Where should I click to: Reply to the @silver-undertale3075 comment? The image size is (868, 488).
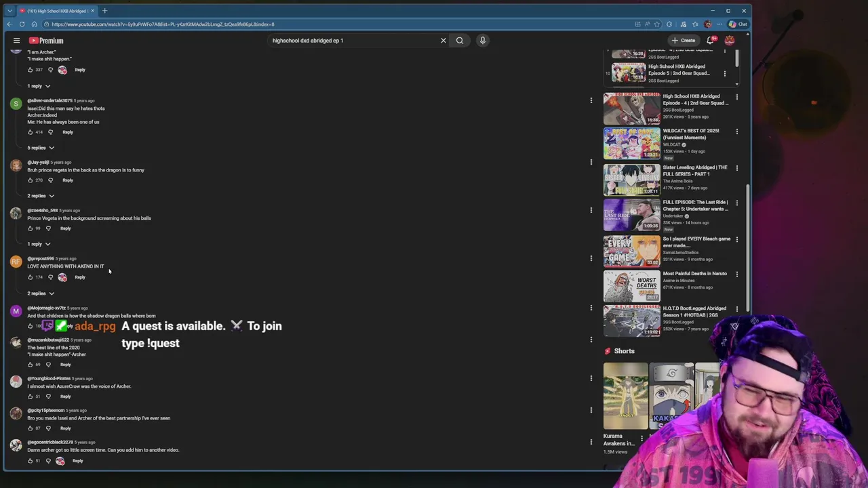68,132
